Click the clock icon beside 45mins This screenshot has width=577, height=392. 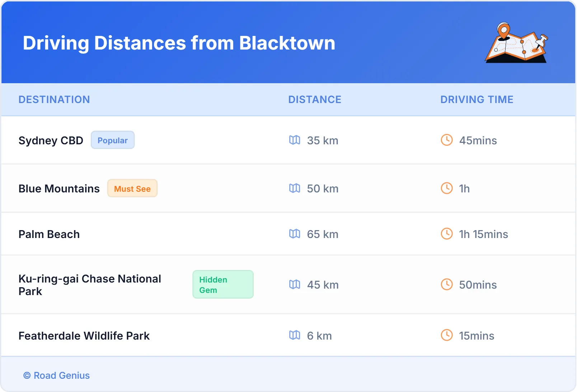pos(447,140)
